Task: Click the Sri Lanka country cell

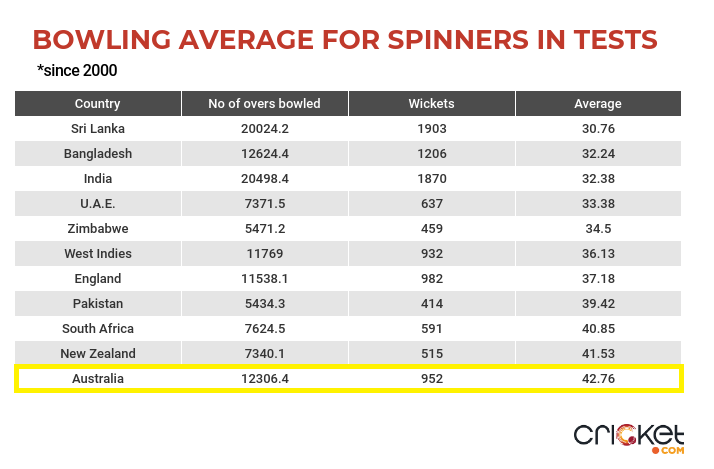Action: point(98,128)
